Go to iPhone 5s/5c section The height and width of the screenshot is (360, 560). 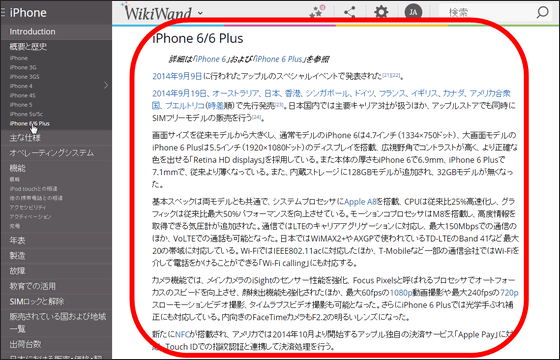(x=26, y=114)
